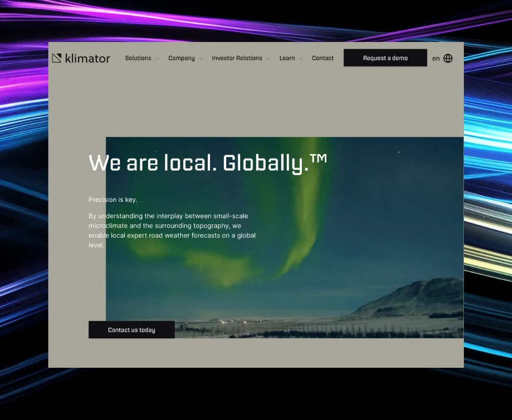
Task: Click the klimator logo icon
Action: click(x=57, y=58)
